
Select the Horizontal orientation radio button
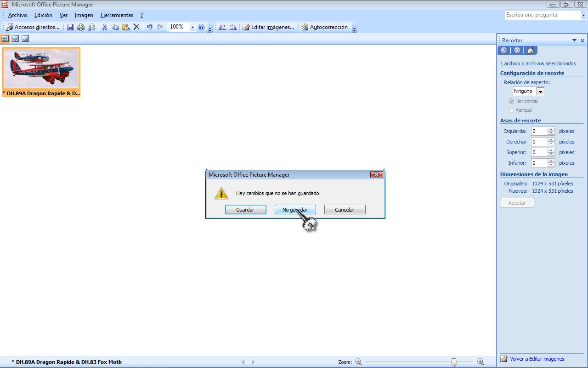[x=511, y=101]
